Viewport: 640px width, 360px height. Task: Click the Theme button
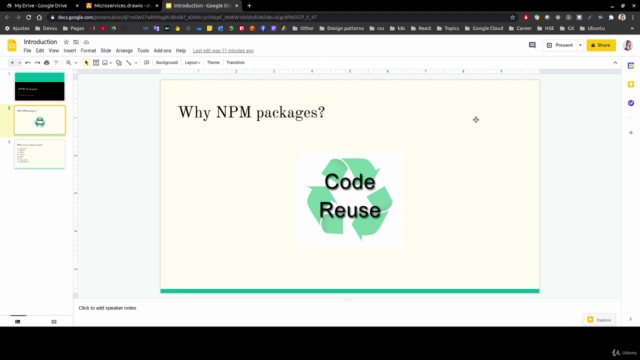point(213,63)
